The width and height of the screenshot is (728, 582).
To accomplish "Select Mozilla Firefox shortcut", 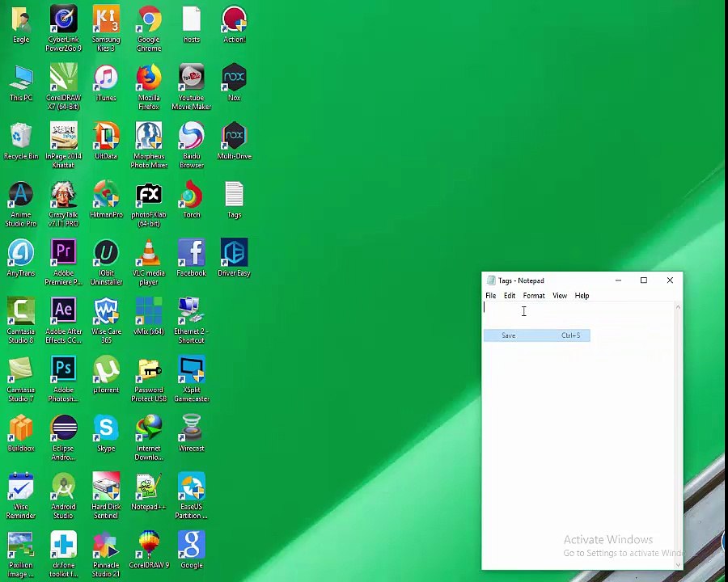I will tap(149, 78).
